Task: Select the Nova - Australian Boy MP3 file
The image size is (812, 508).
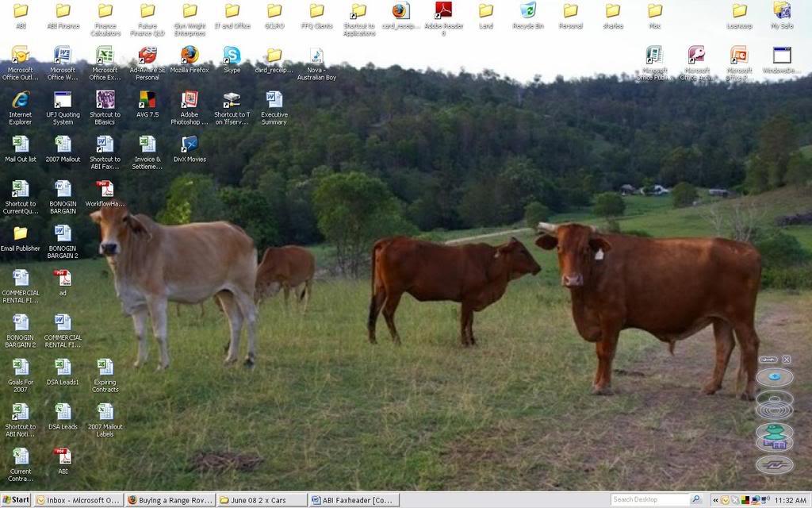Action: (316, 56)
